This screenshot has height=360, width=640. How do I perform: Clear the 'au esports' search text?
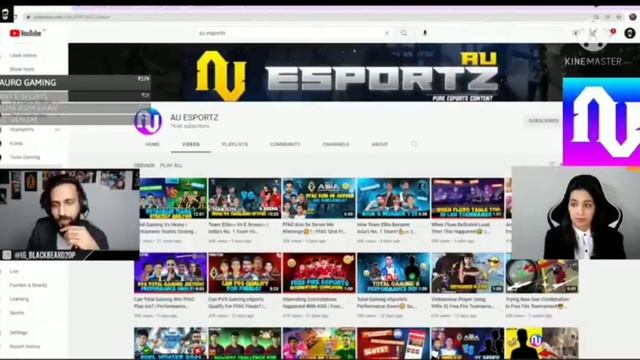point(387,33)
